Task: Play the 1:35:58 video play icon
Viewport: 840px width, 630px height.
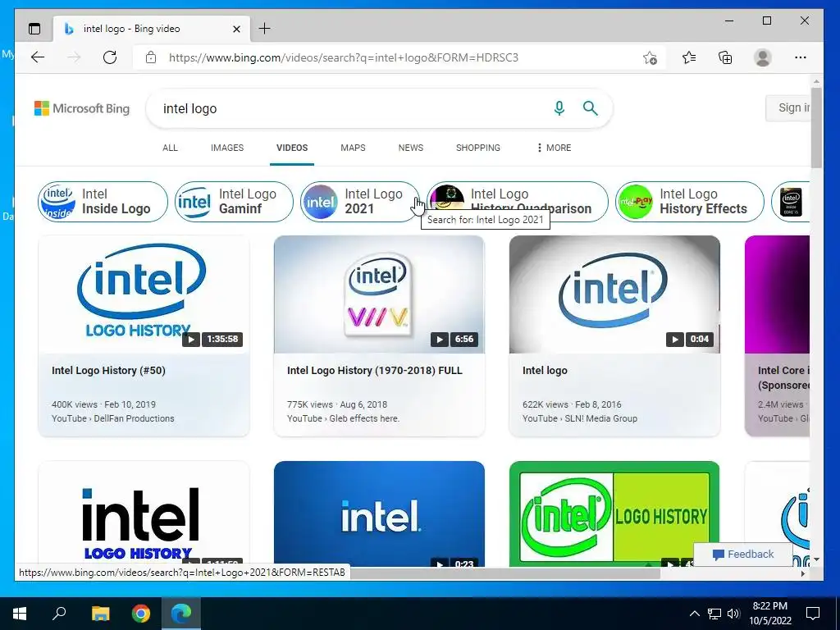Action: (190, 339)
